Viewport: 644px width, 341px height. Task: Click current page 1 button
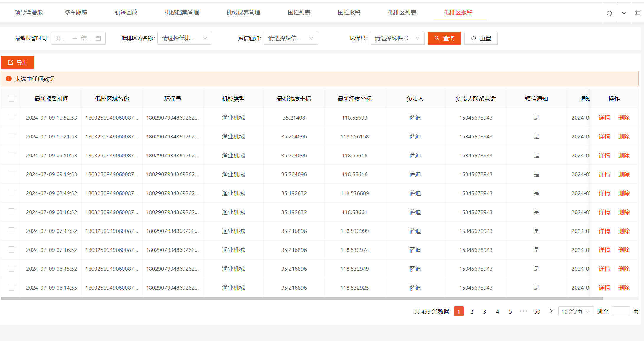click(x=459, y=311)
